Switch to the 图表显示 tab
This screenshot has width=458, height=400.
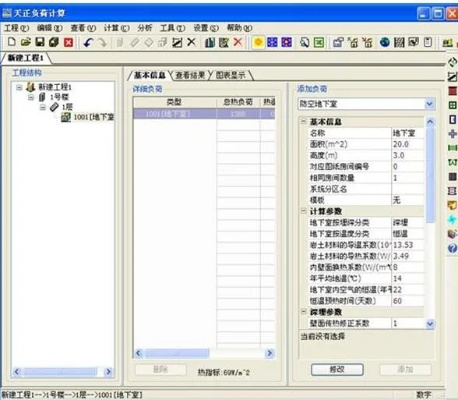(231, 75)
